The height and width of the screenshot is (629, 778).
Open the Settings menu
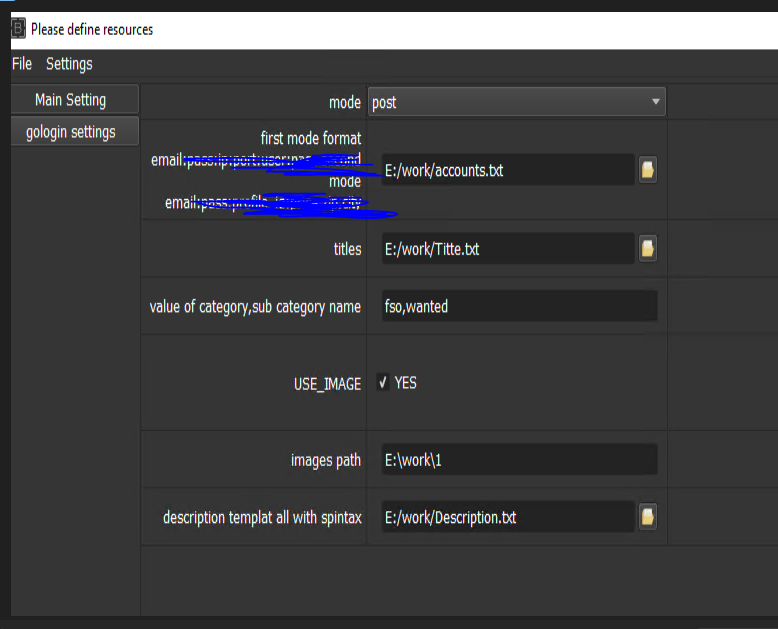tap(69, 64)
